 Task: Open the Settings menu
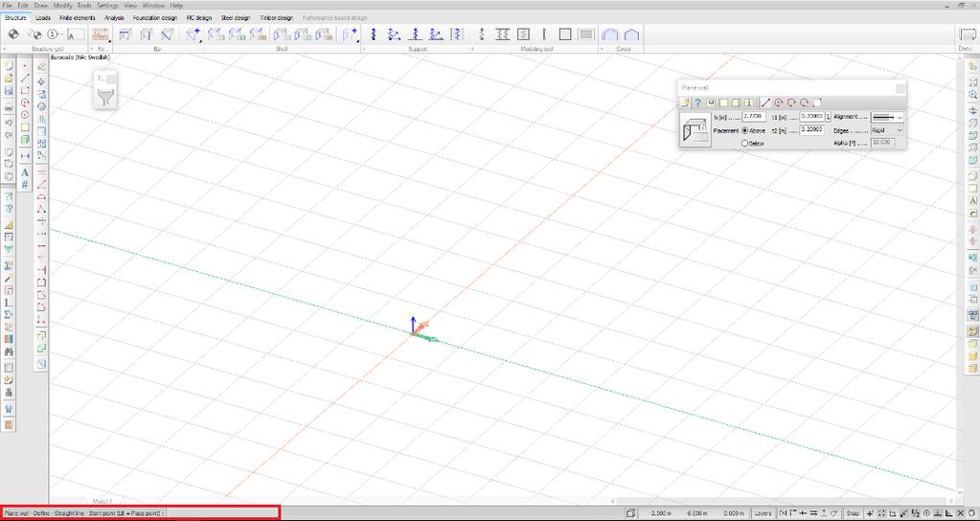coord(107,5)
